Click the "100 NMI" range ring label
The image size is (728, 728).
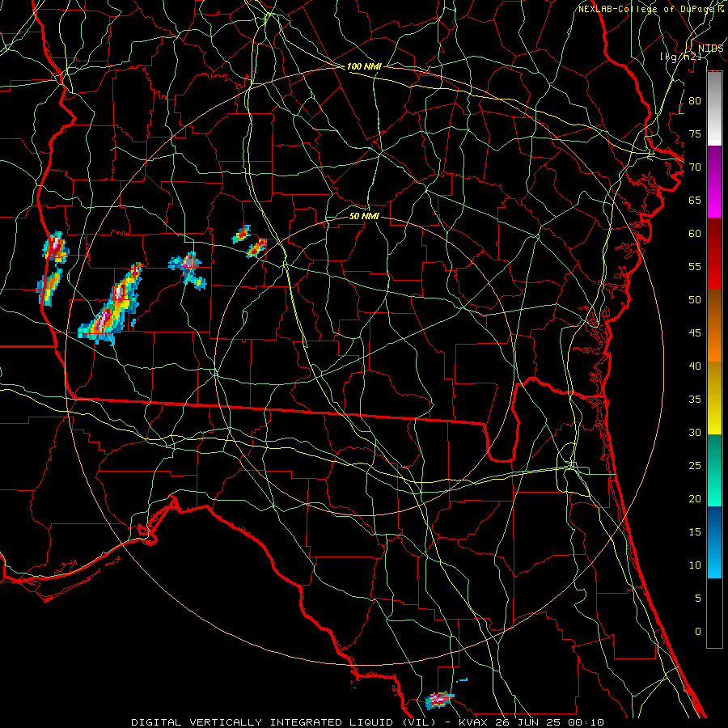point(364,66)
